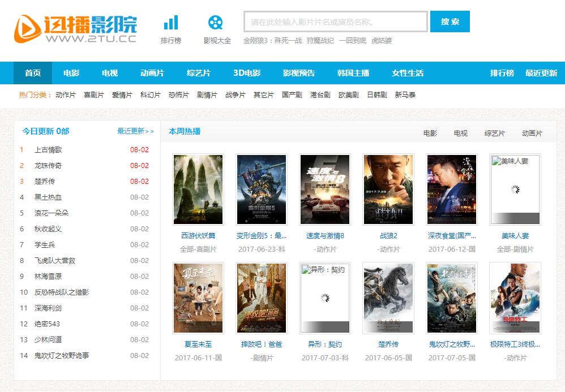Open the 排行榜 bar chart icon
Image resolution: width=565 pixels, height=392 pixels.
(x=170, y=23)
